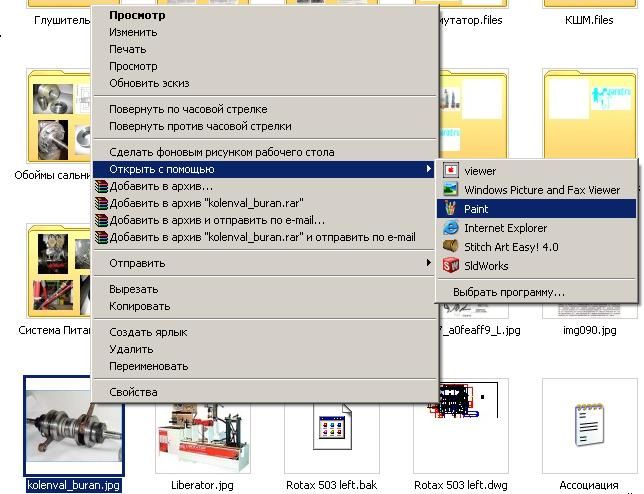The width and height of the screenshot is (644, 494).
Task: Expand the "Отправить" submenu arrow
Action: point(429,263)
